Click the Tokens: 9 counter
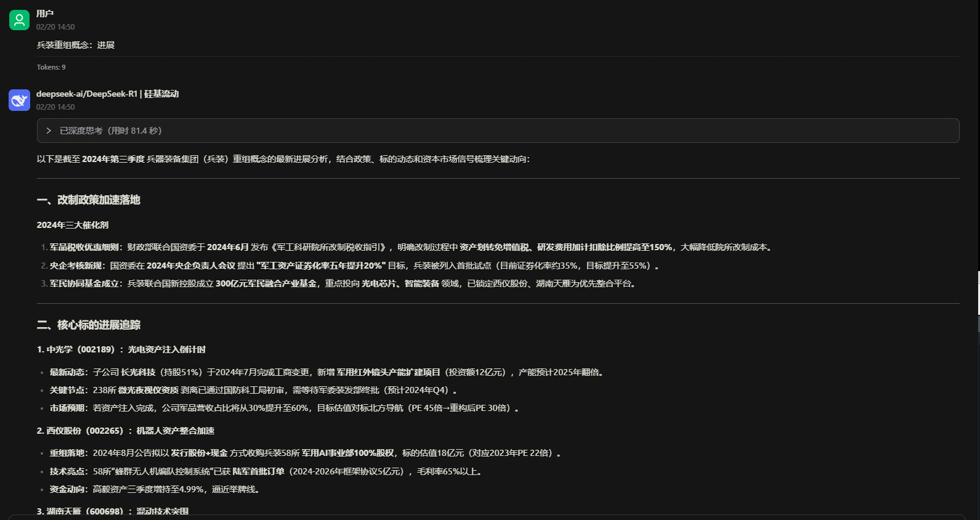Viewport: 980px width, 520px height. pyautogui.click(x=51, y=67)
